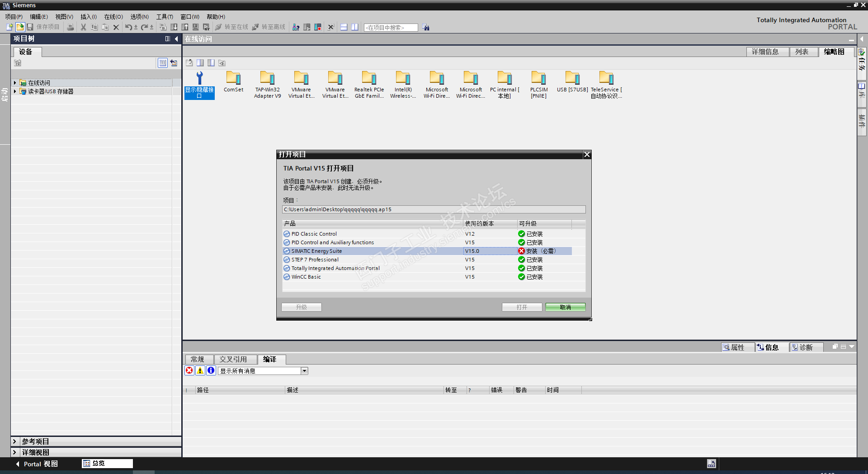Toggle project tree overview display
The width and height of the screenshot is (868, 474).
click(x=163, y=63)
